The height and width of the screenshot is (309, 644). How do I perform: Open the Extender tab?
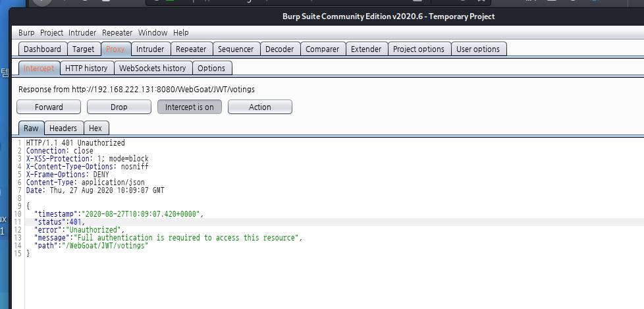tap(366, 49)
